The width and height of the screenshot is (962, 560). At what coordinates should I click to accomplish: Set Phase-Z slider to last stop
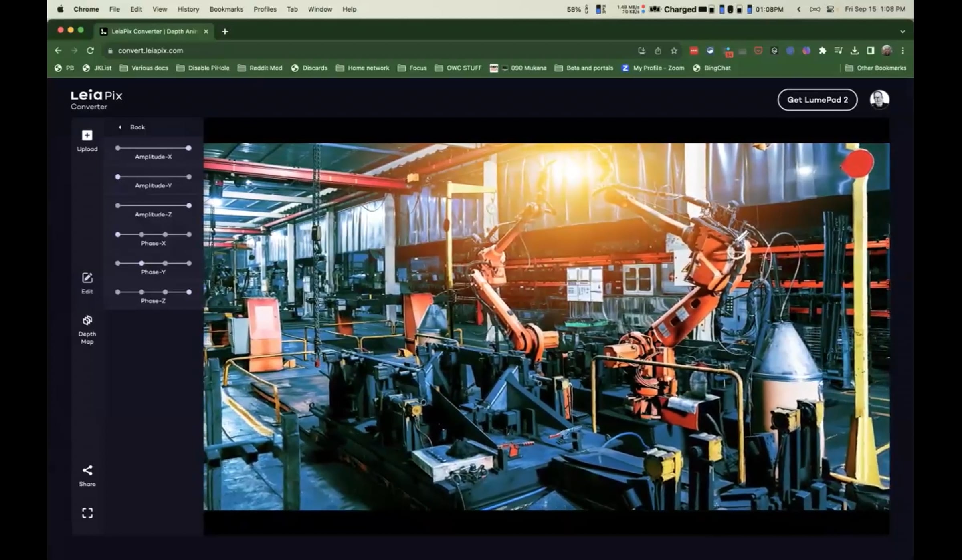tap(189, 292)
